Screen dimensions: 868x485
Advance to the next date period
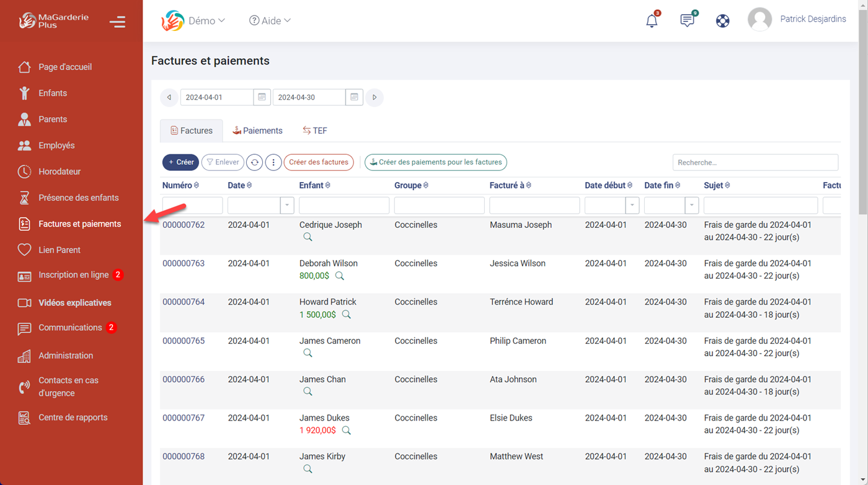click(x=374, y=97)
